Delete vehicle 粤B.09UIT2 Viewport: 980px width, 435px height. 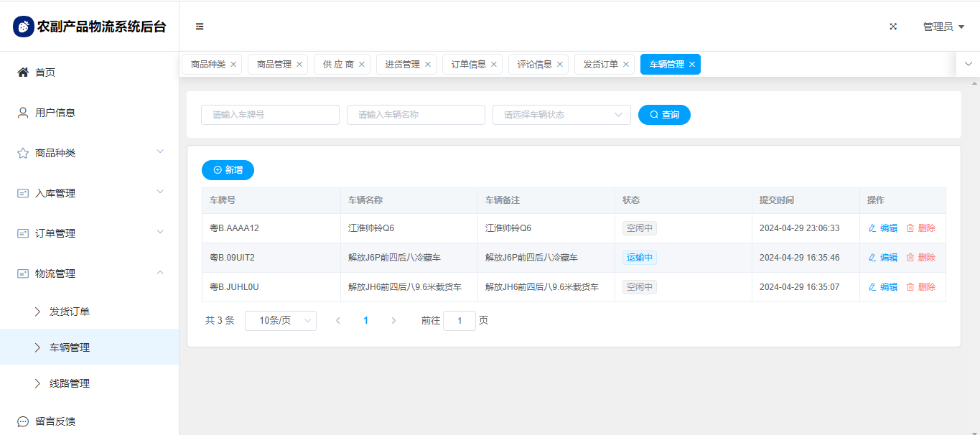(x=920, y=258)
